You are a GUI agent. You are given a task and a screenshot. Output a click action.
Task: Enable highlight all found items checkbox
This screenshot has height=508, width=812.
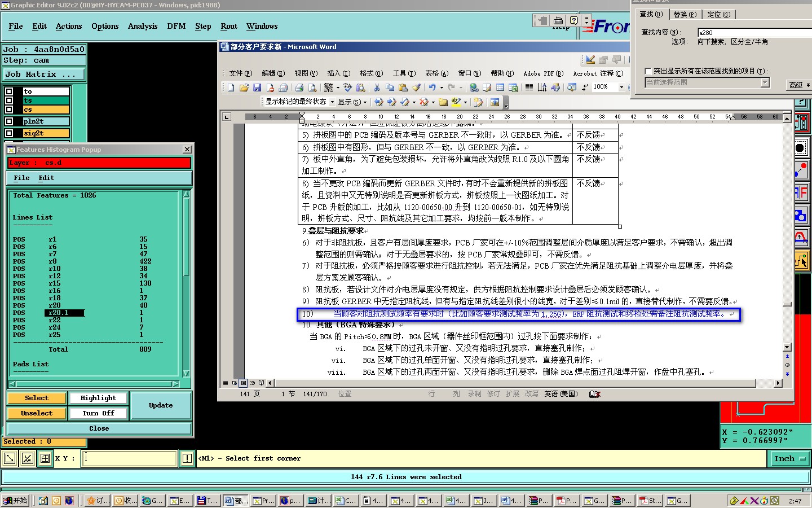coord(648,71)
